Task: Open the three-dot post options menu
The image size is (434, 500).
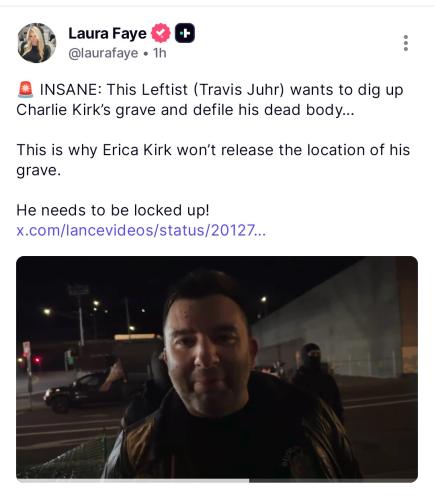Action: [406, 43]
